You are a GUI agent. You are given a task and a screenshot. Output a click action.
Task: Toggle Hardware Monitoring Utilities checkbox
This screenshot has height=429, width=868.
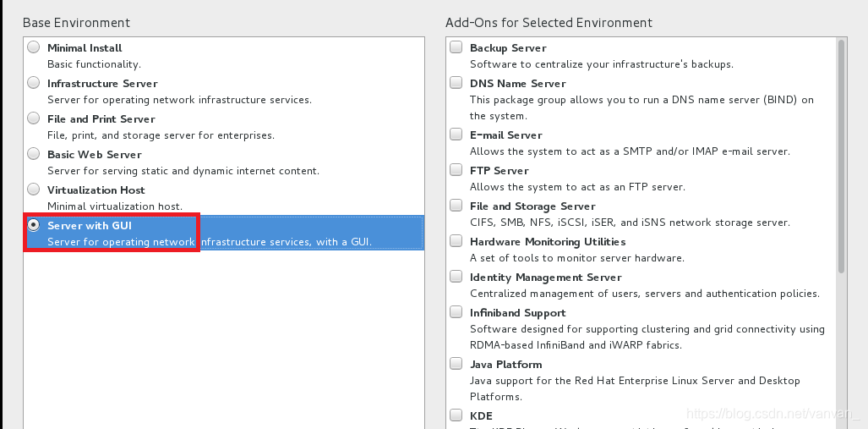pos(456,242)
